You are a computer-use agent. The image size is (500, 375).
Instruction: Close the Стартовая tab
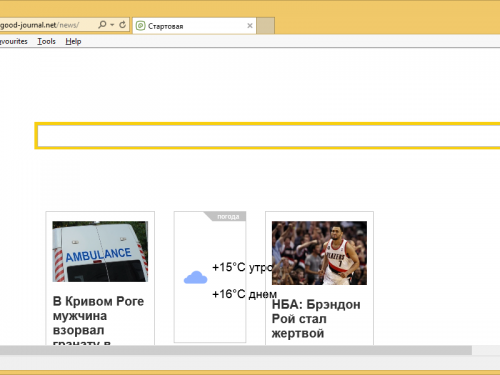[250, 26]
